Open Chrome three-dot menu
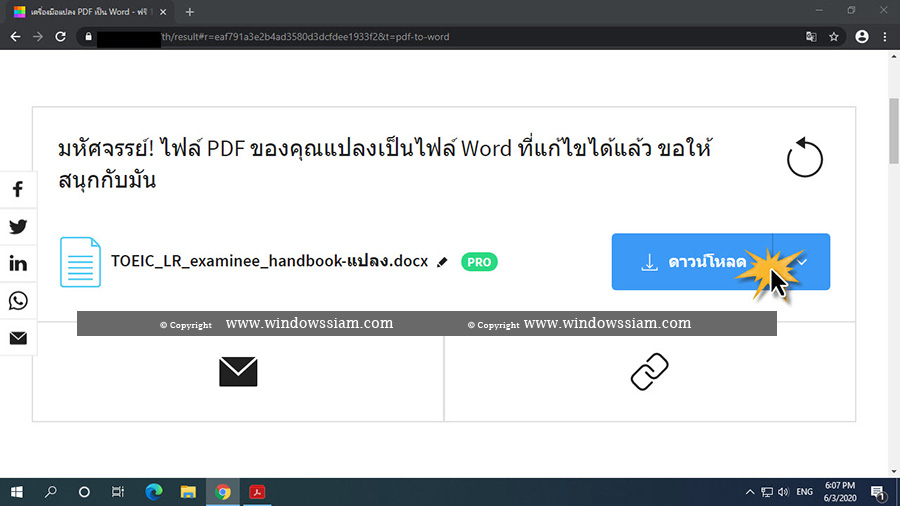This screenshot has width=900, height=506. click(885, 37)
